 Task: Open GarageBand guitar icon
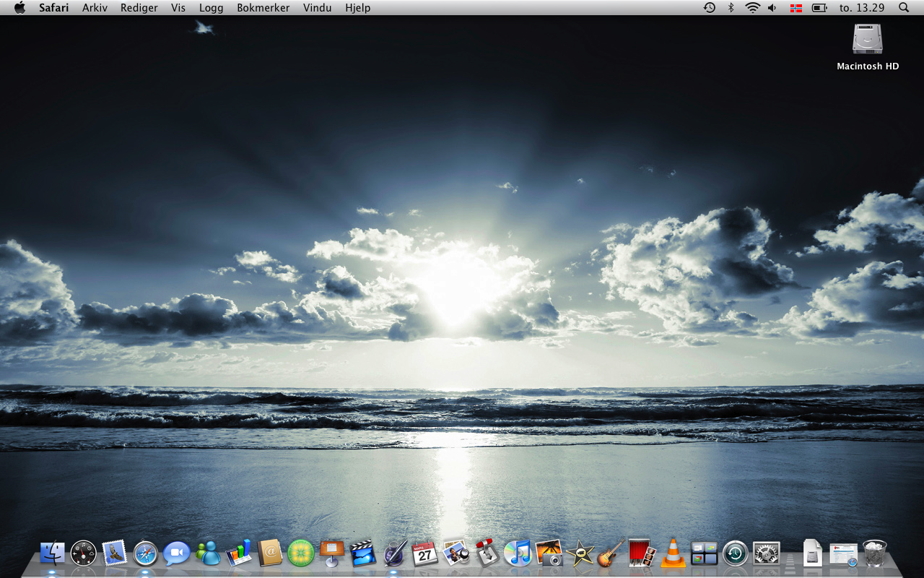click(611, 553)
